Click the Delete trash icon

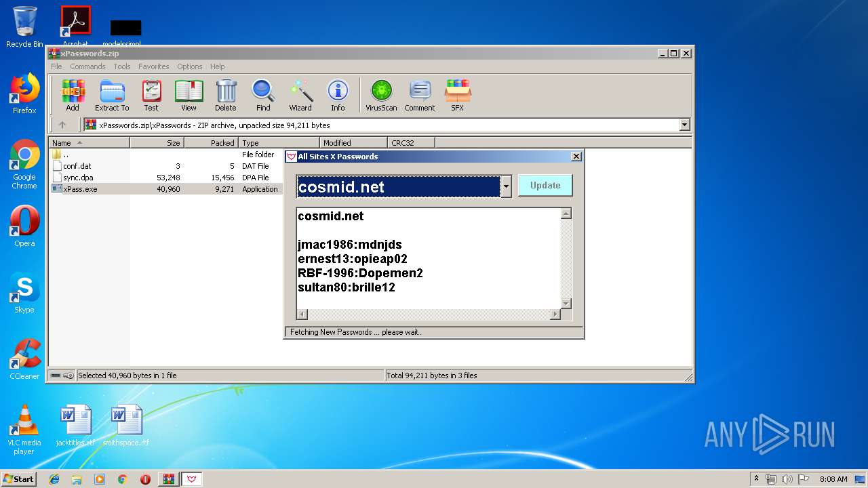226,95
